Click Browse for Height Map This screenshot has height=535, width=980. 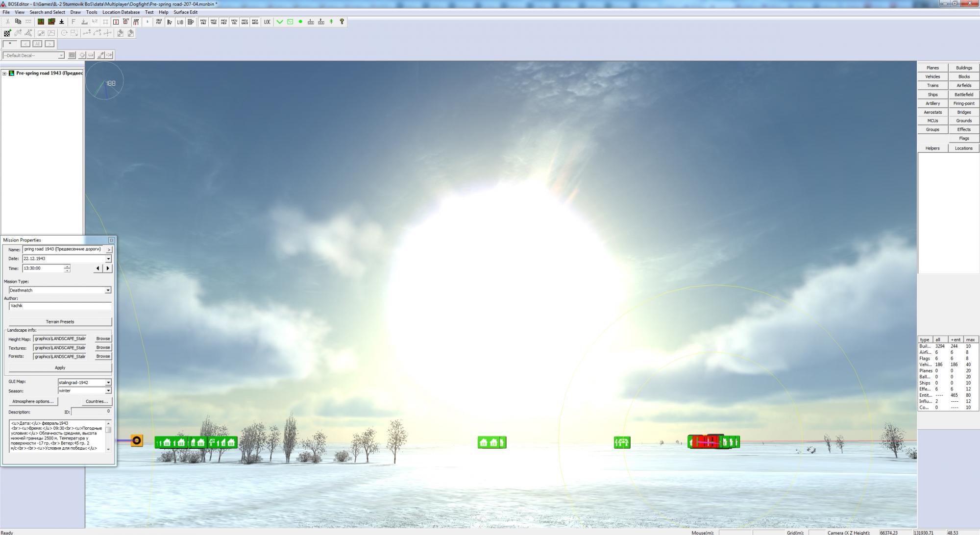[x=103, y=339]
